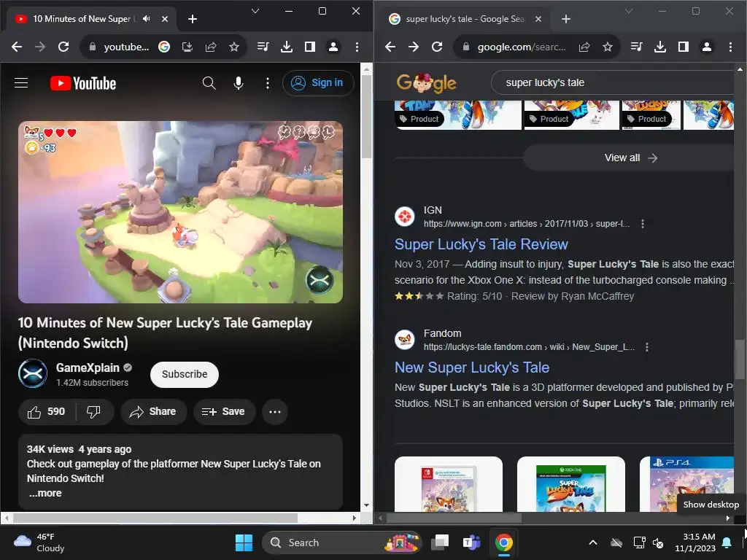This screenshot has width=747, height=560.
Task: Open downloads in YouTube window
Action: point(286,47)
